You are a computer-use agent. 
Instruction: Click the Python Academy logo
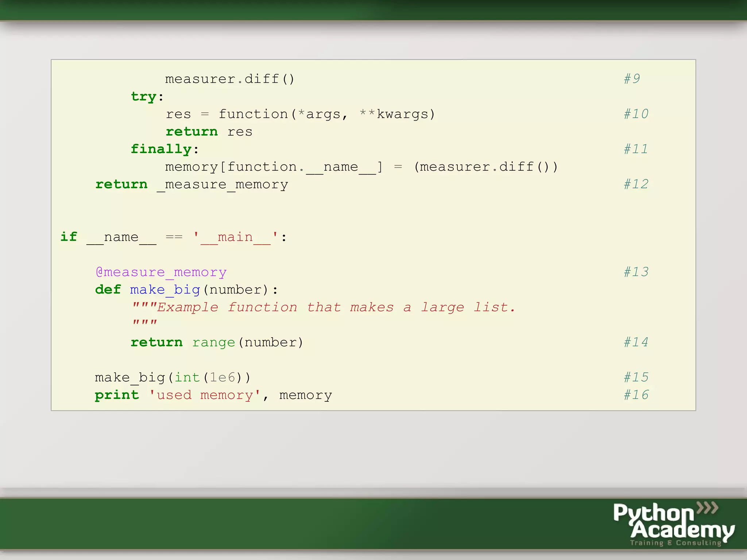tap(674, 524)
